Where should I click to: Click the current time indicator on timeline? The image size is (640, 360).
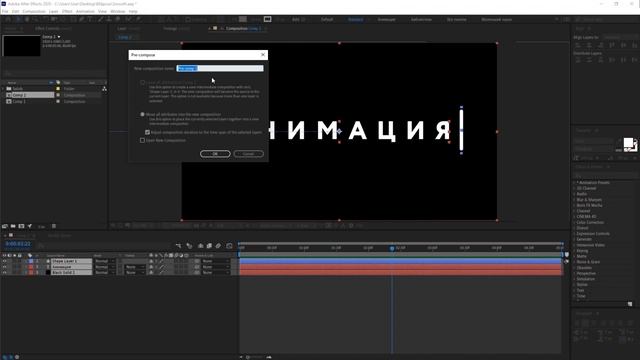tap(392, 248)
